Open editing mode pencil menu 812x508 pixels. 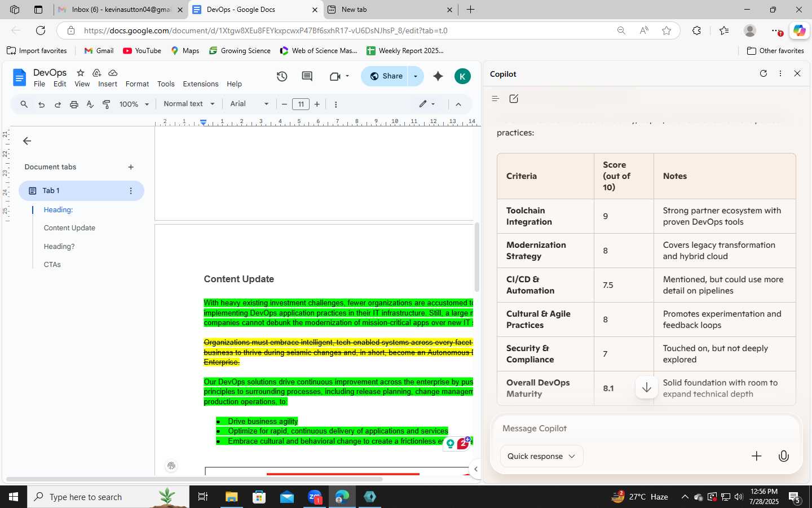427,104
